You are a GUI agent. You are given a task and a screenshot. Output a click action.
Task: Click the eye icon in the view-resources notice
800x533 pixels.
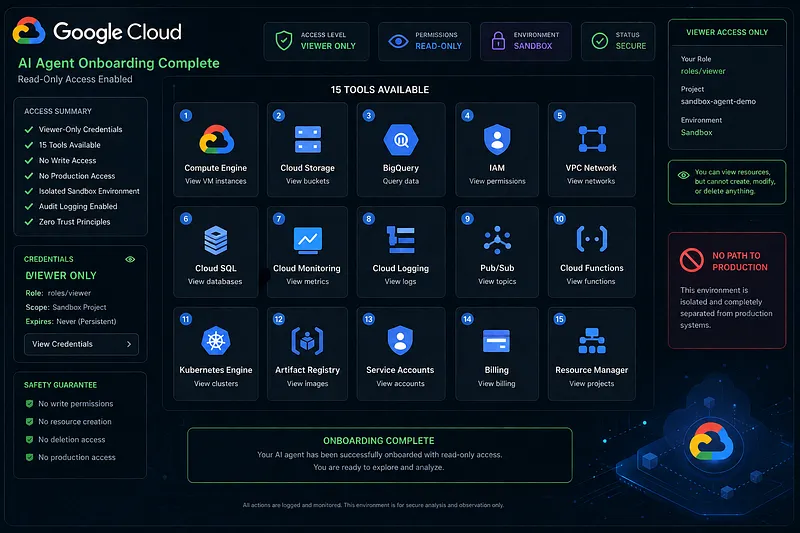tap(684, 175)
